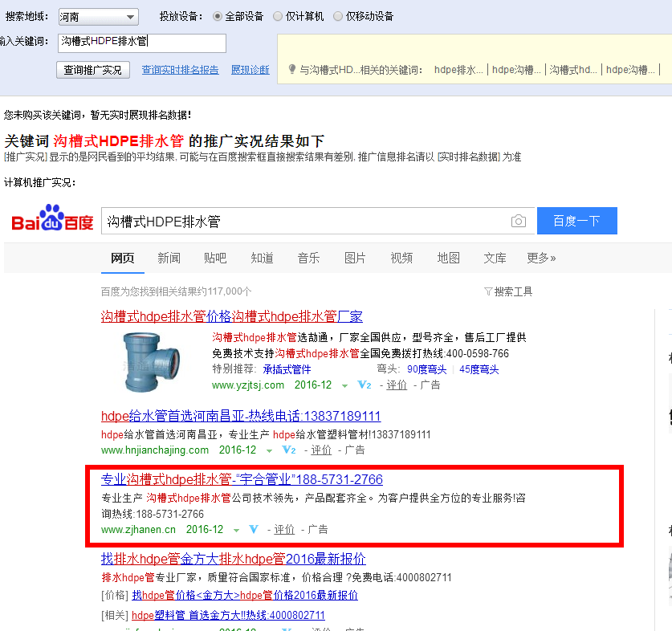The height and width of the screenshot is (631, 672).
Task: Switch to the 网页 tab
Action: point(123,258)
